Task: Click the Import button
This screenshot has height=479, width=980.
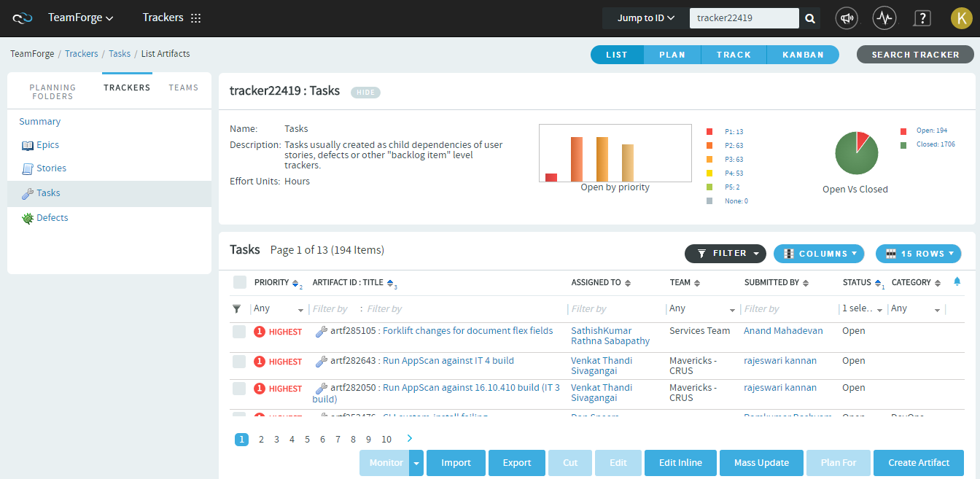Action: point(456,463)
